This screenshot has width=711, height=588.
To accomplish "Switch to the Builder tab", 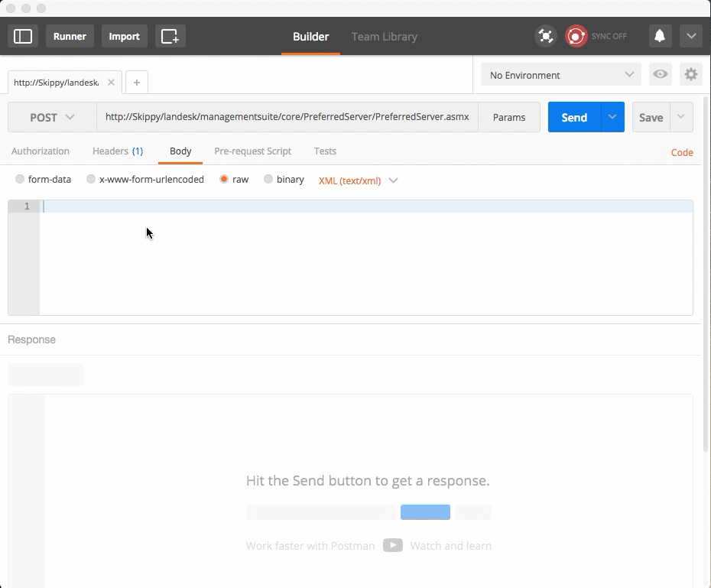I will click(310, 37).
